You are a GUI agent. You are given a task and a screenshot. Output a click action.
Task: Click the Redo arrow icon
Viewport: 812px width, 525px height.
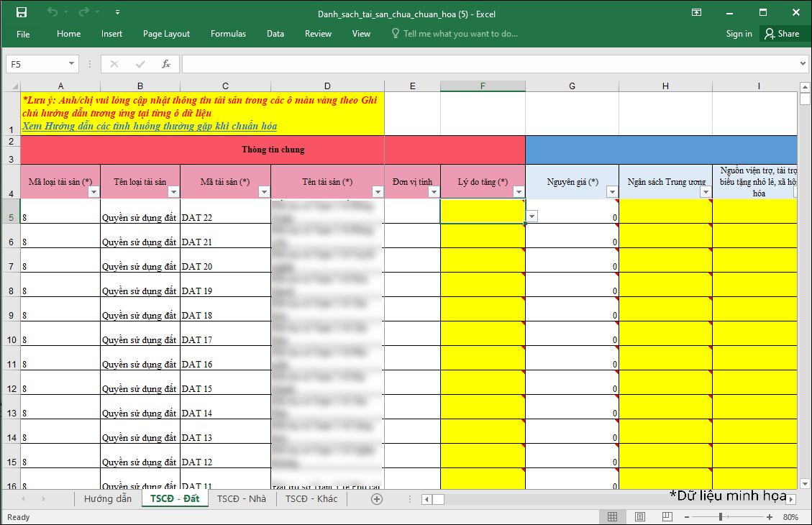click(84, 13)
